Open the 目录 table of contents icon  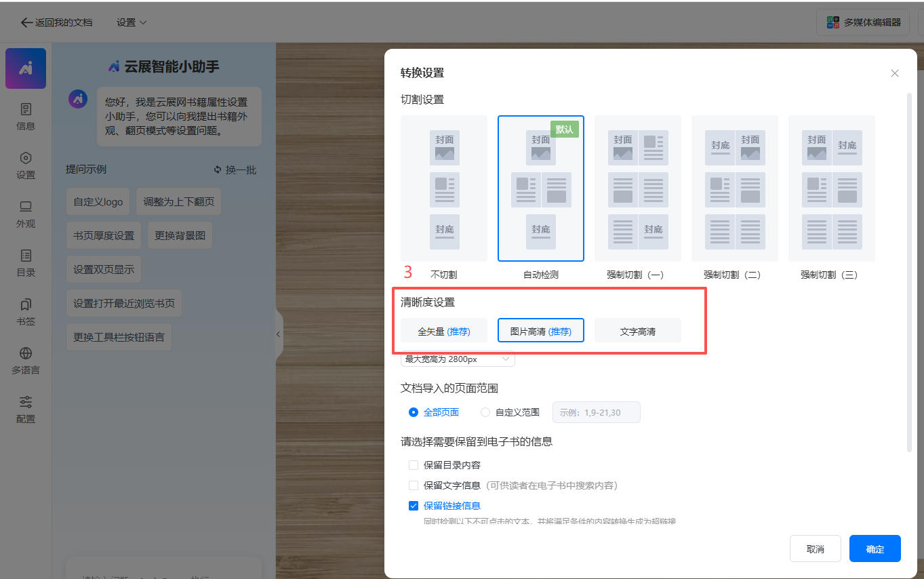(26, 256)
